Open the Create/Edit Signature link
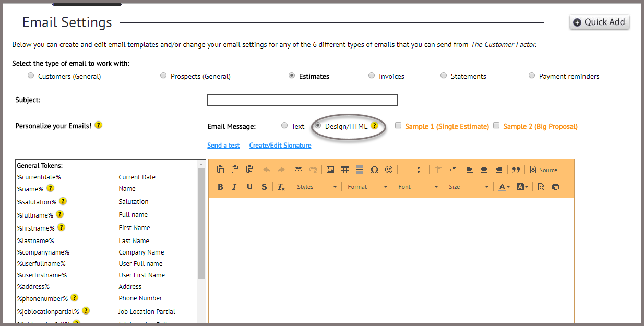The image size is (644, 326). point(280,146)
